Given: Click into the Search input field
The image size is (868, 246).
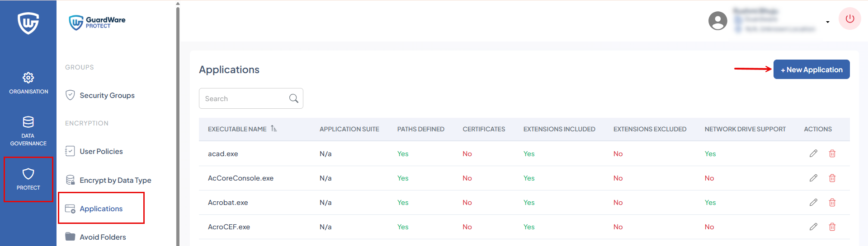Looking at the screenshot, I should coord(244,98).
